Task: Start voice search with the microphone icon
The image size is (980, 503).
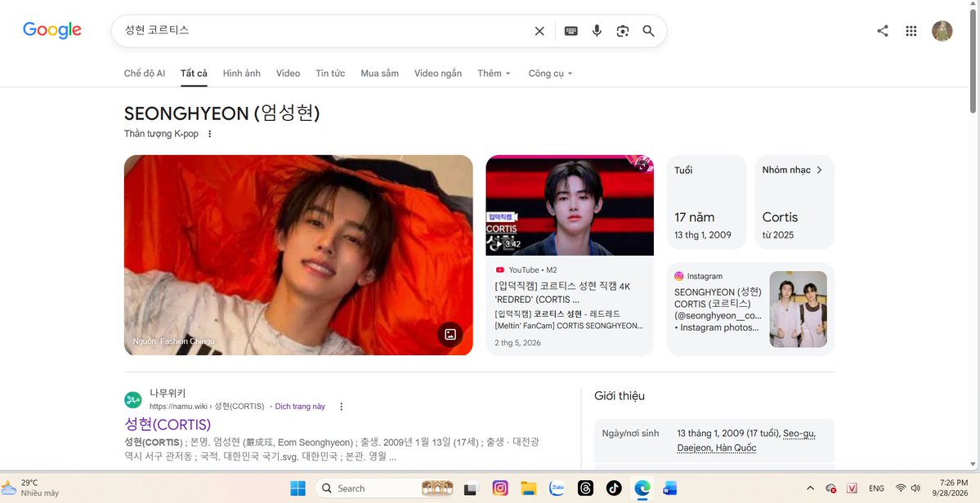Action: click(597, 31)
